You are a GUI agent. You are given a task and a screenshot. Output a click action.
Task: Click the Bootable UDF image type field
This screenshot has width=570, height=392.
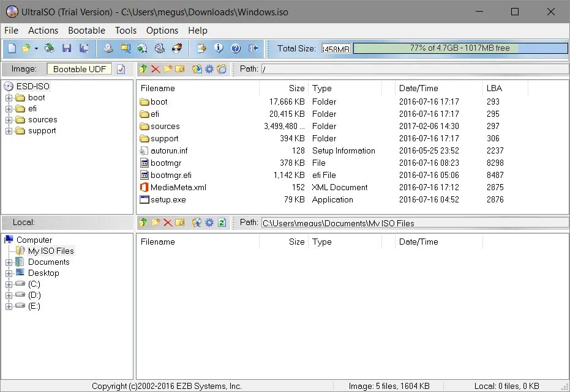(x=79, y=69)
